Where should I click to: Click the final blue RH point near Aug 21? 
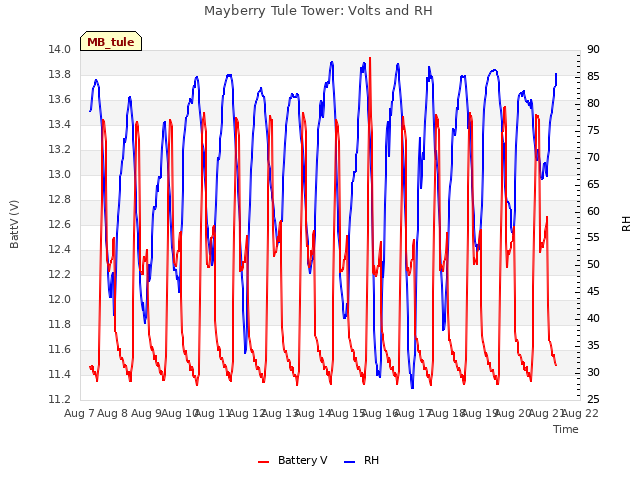point(556,74)
